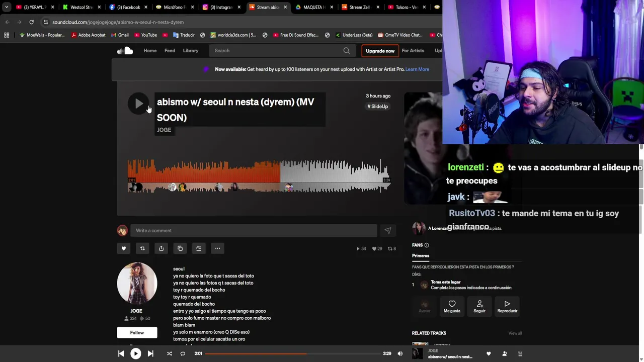Follow the Learn More link in banner
Viewport: 644px width, 362px height.
click(417, 69)
